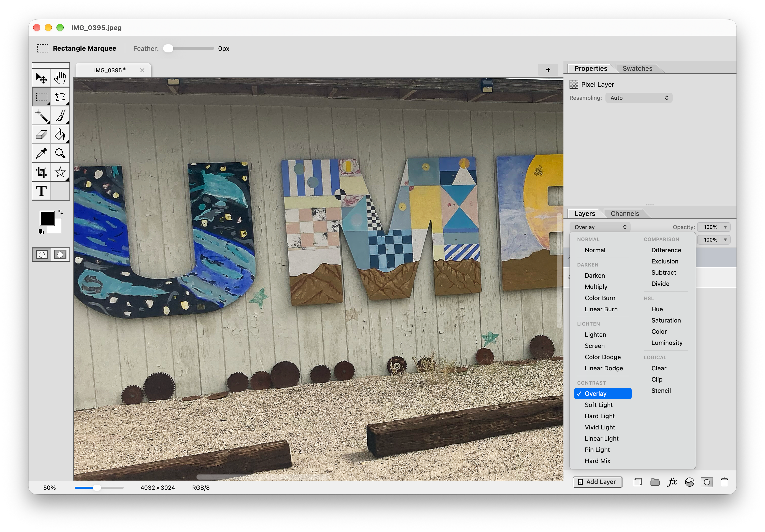
Task: Choose the Difference blend mode
Action: (666, 250)
